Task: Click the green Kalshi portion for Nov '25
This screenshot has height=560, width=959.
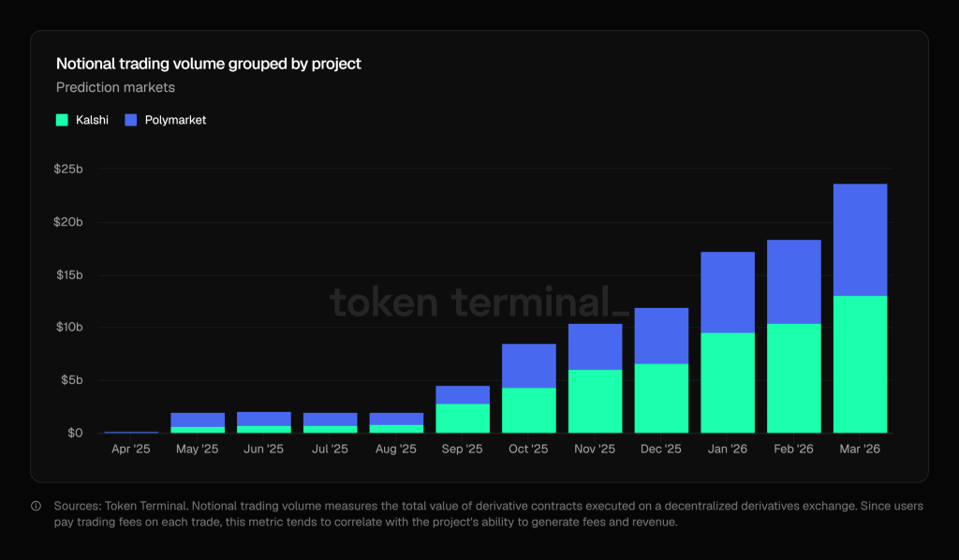Action: pos(595,402)
